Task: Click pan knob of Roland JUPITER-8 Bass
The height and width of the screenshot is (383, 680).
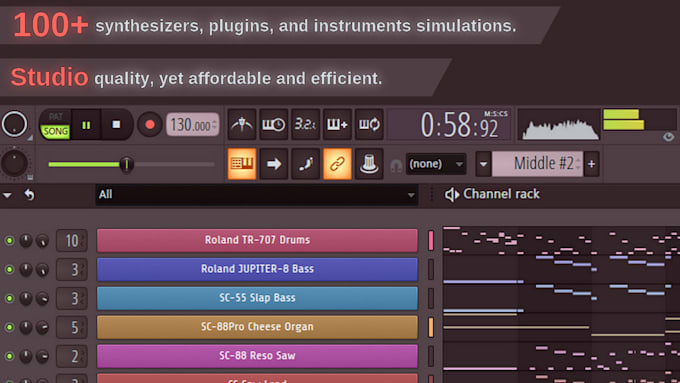Action: (x=26, y=269)
